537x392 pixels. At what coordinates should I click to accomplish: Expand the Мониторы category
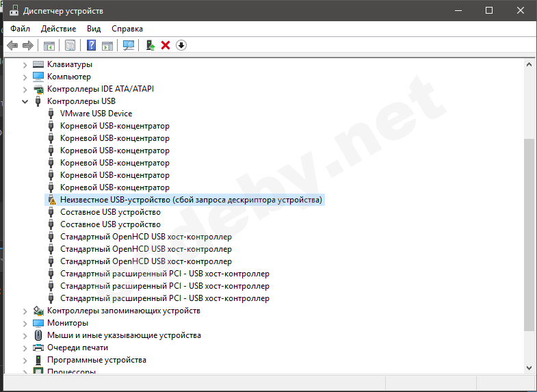click(25, 323)
